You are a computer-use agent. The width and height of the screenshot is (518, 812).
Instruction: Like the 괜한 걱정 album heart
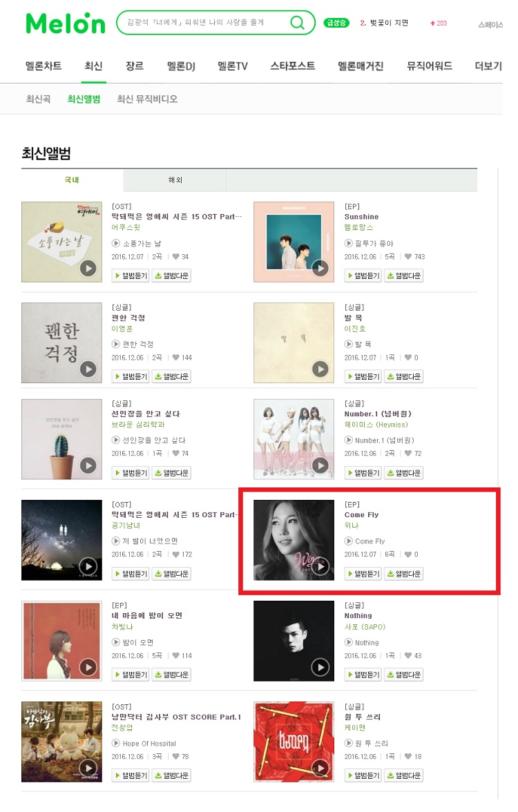click(x=175, y=358)
